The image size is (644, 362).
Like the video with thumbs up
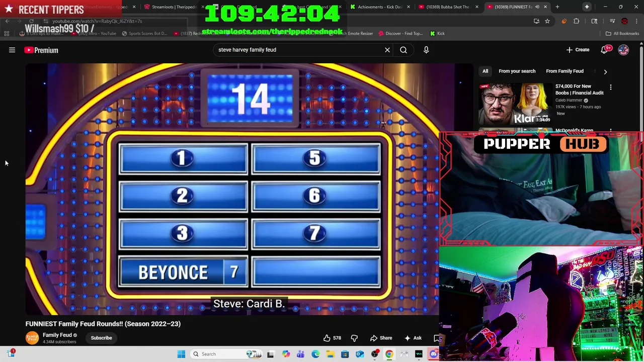[331, 338]
